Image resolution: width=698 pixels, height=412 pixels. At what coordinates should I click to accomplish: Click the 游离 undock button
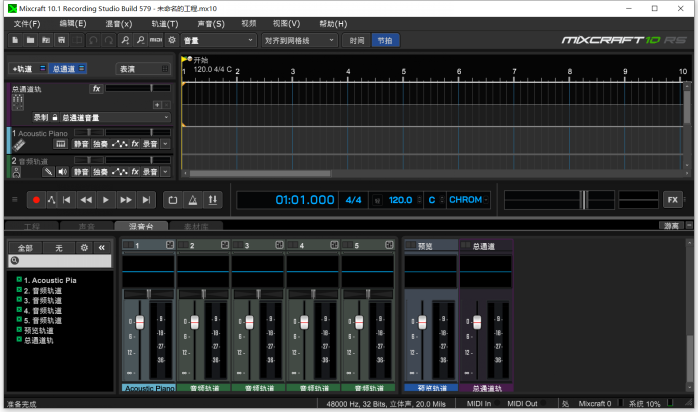[671, 226]
